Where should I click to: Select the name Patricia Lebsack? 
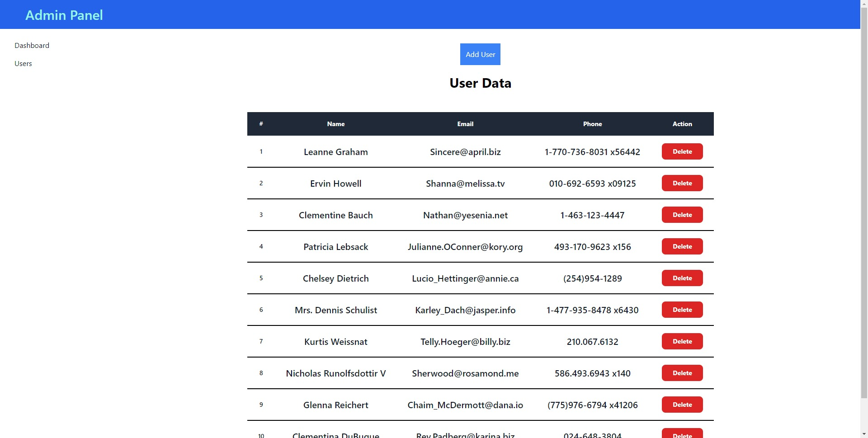[x=336, y=247]
